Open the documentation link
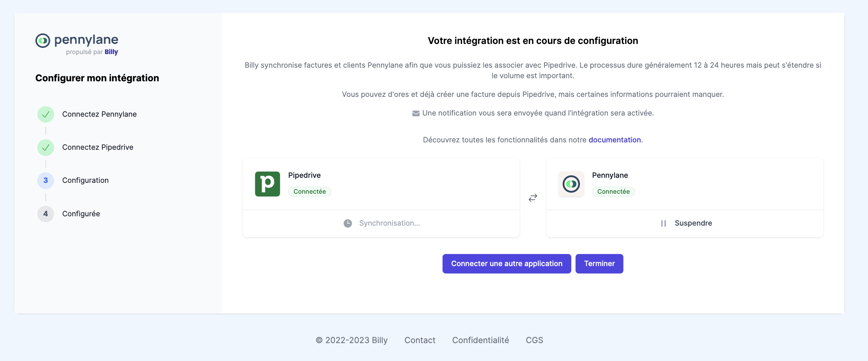This screenshot has width=868, height=361. pyautogui.click(x=614, y=140)
